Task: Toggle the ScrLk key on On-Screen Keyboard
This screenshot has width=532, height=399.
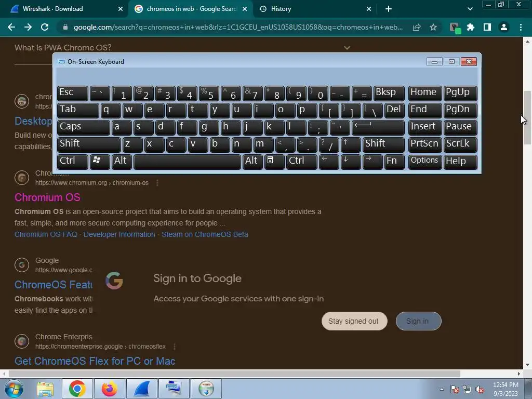Action: (460, 144)
